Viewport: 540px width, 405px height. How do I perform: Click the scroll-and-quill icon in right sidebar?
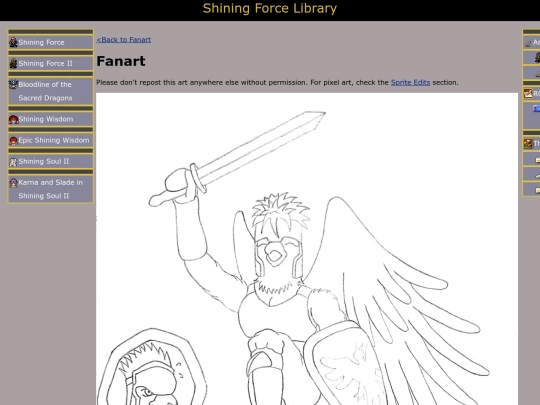coord(528,93)
